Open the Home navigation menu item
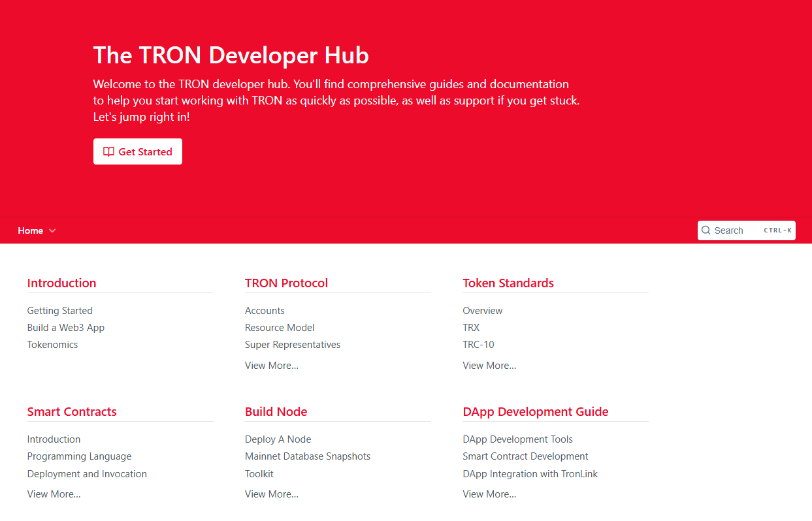Screen dimensions: 812x521 pyautogui.click(x=31, y=230)
